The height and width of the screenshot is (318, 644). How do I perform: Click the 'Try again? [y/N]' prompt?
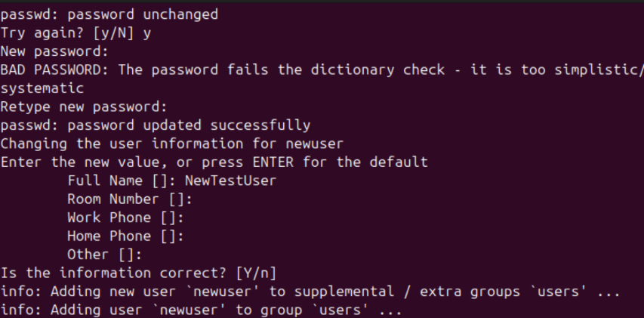pos(67,33)
